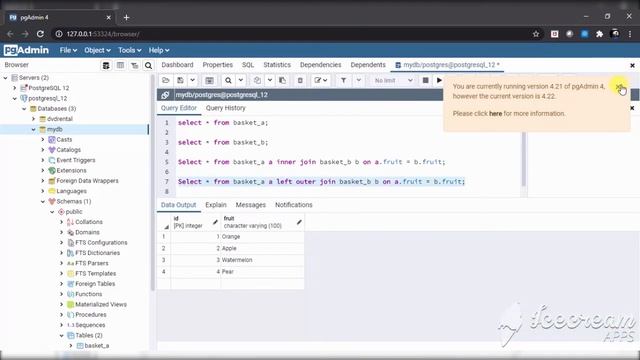The height and width of the screenshot is (360, 640).
Task: Select the Data Output tab
Action: (x=178, y=205)
